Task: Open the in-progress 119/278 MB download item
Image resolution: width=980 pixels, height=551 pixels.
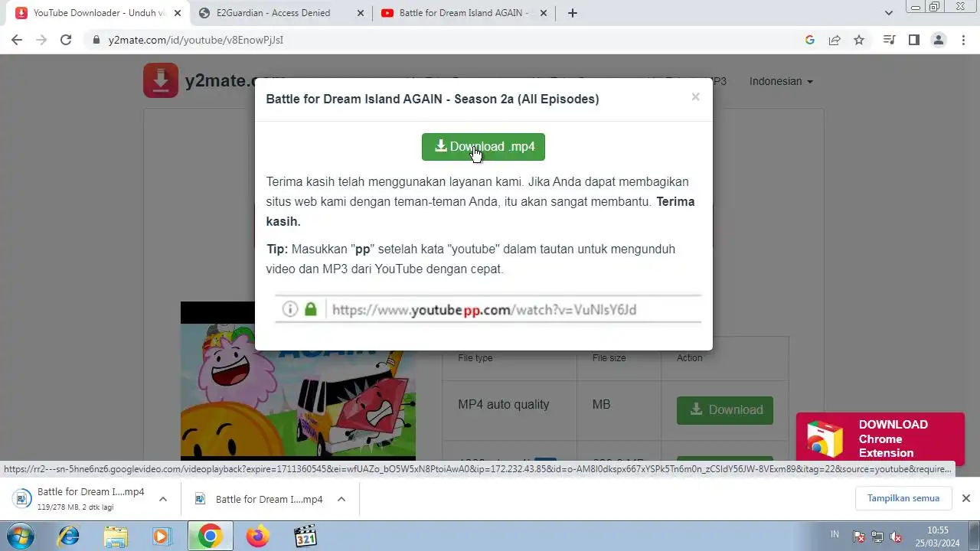Action: [80, 498]
